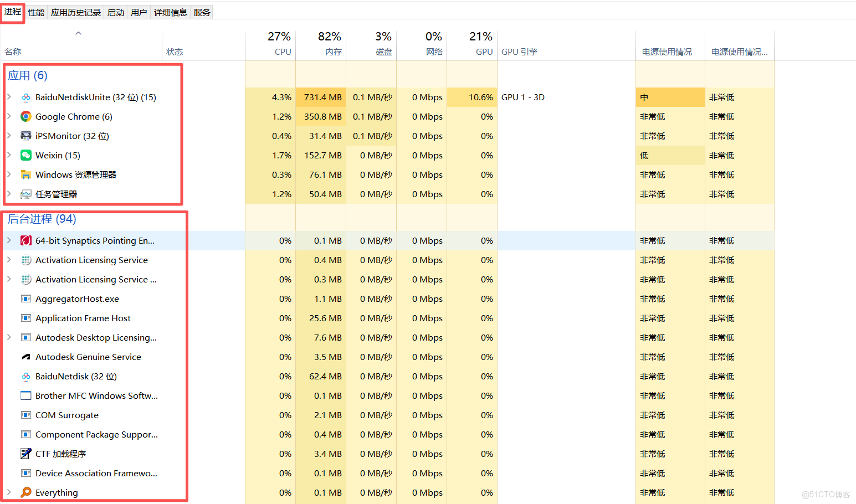Image resolution: width=856 pixels, height=504 pixels.
Task: Open the 详细信息 tab
Action: [x=171, y=12]
